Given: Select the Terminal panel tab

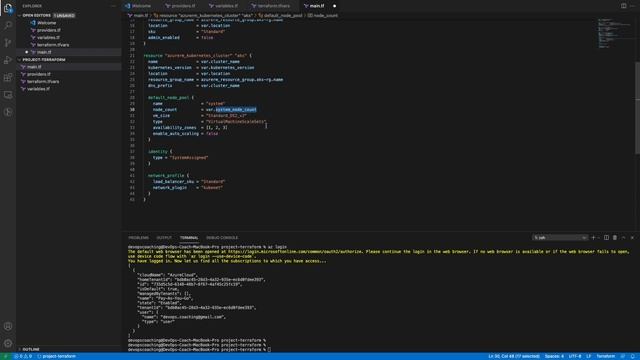Looking at the screenshot, I should coord(189,238).
